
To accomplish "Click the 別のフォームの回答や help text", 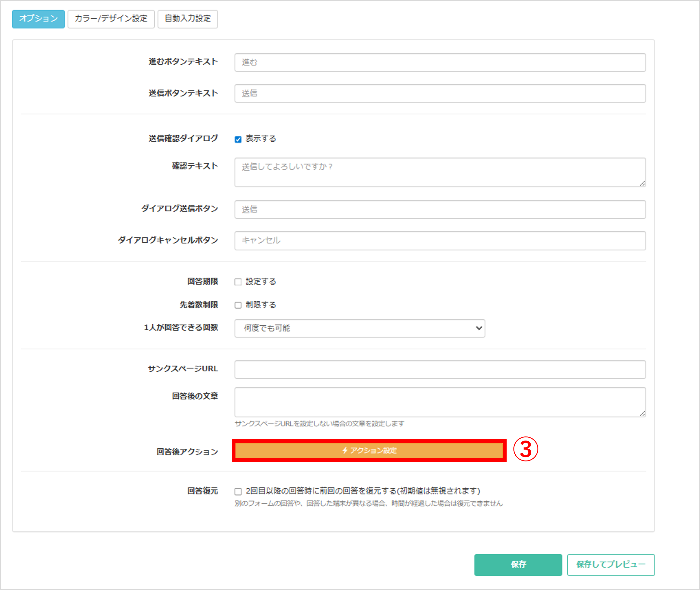I will click(x=369, y=503).
